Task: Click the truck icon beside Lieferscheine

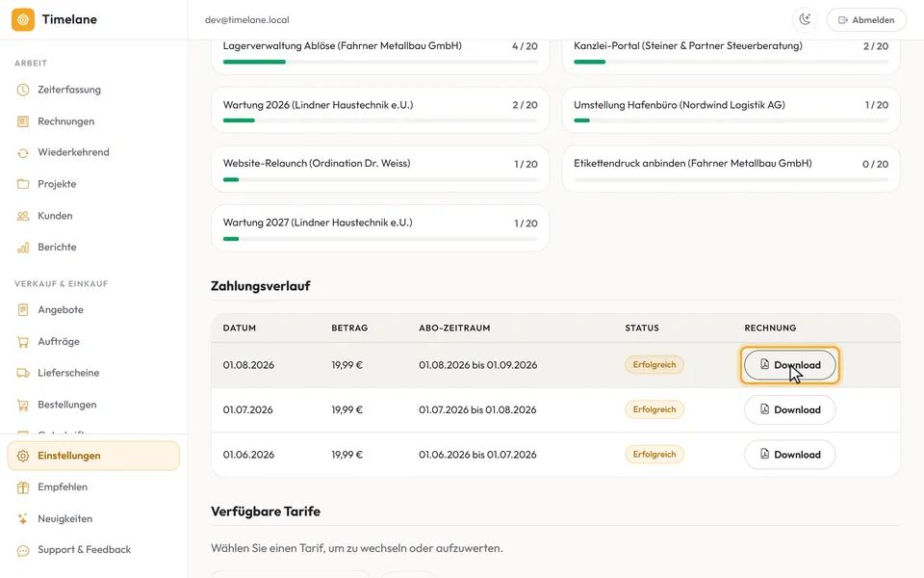Action: 23,373
